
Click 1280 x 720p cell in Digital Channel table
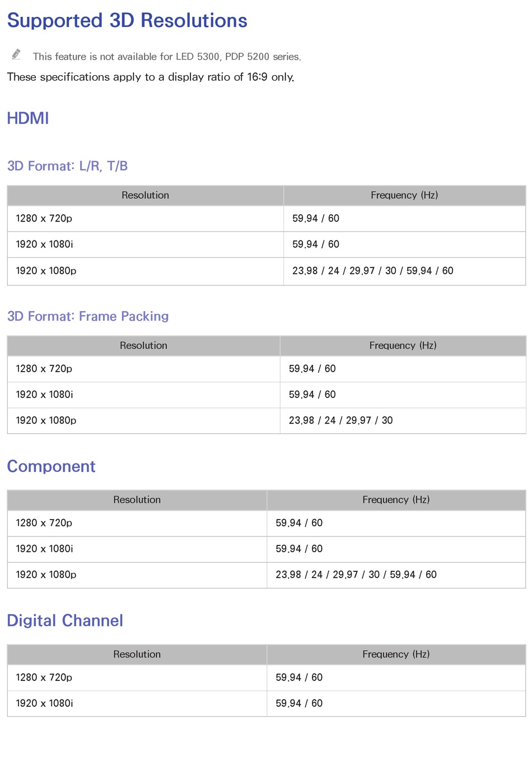(x=137, y=678)
